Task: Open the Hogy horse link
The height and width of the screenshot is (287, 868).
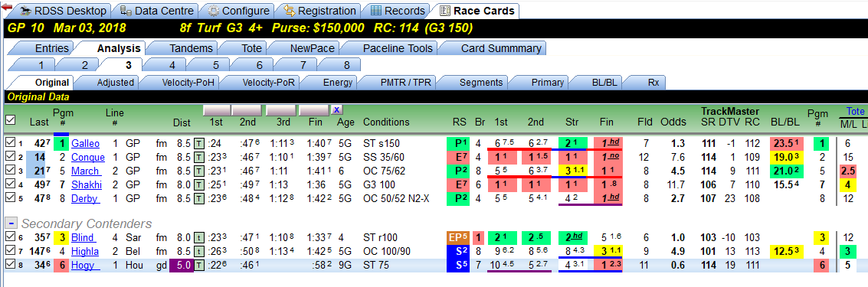Action: click(x=85, y=266)
